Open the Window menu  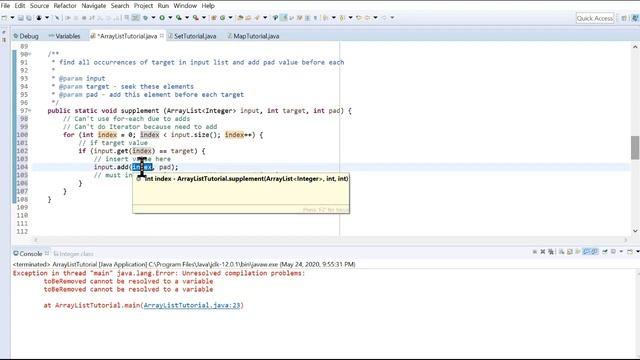point(185,6)
